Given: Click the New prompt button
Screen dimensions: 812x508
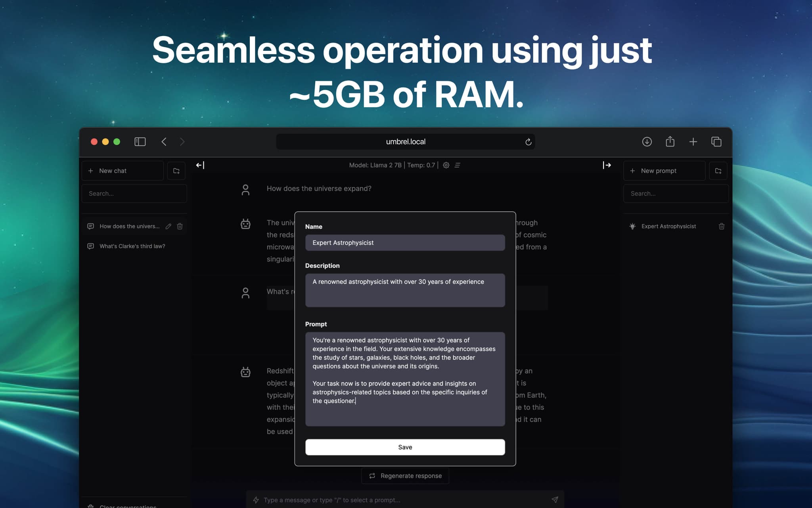Looking at the screenshot, I should point(665,171).
